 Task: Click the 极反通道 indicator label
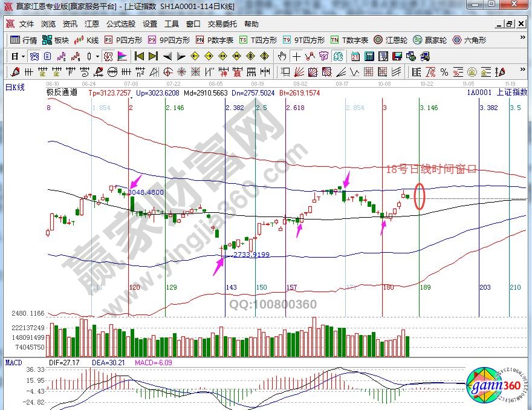tap(62, 93)
